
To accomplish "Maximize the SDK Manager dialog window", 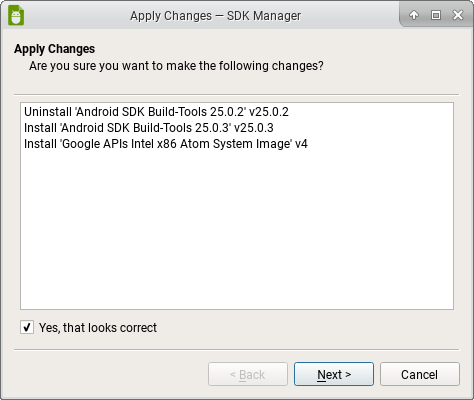I will point(436,15).
